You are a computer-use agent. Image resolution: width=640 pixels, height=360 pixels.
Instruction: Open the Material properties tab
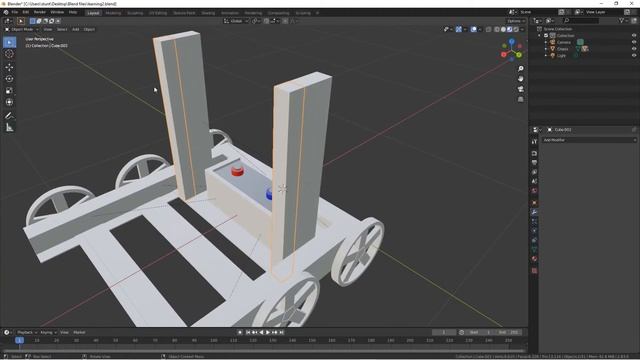tap(534, 259)
